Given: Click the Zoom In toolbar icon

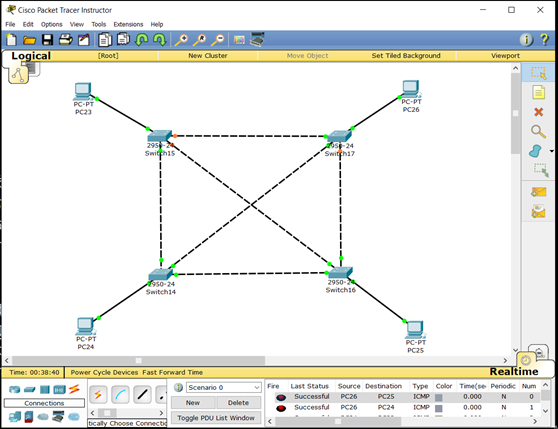Looking at the screenshot, I should pyautogui.click(x=181, y=40).
